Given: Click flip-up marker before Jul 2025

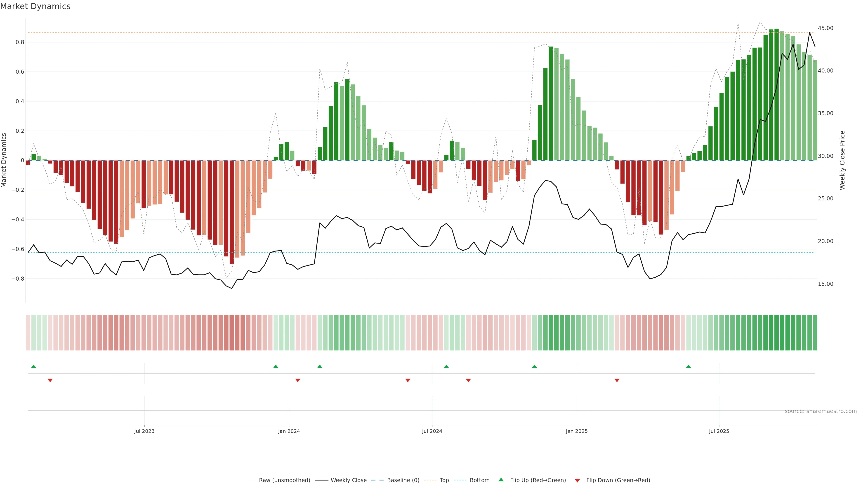Looking at the screenshot, I should [x=688, y=366].
